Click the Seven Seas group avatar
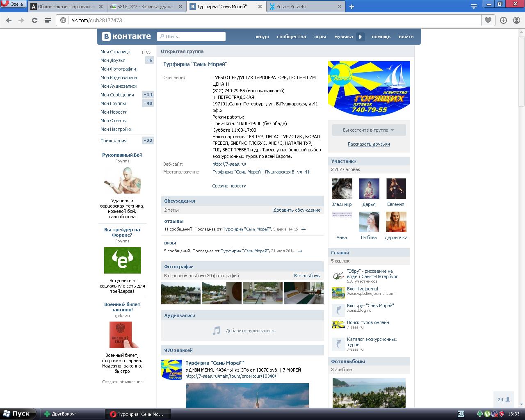Screen dimensions: 525x420 (x=369, y=89)
